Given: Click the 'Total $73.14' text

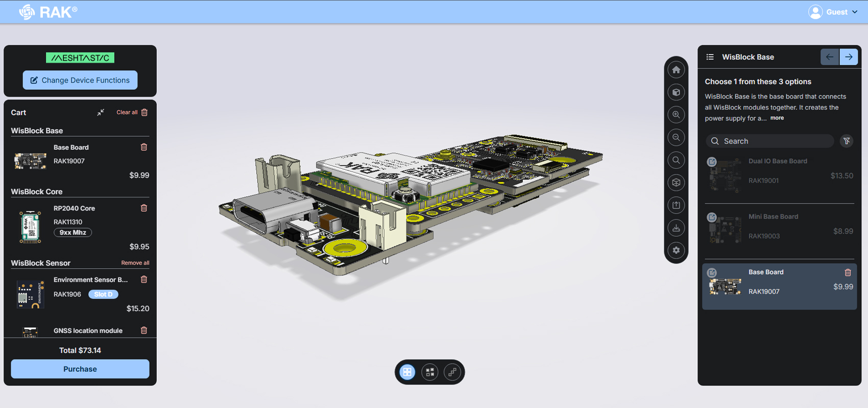Looking at the screenshot, I should pyautogui.click(x=80, y=350).
